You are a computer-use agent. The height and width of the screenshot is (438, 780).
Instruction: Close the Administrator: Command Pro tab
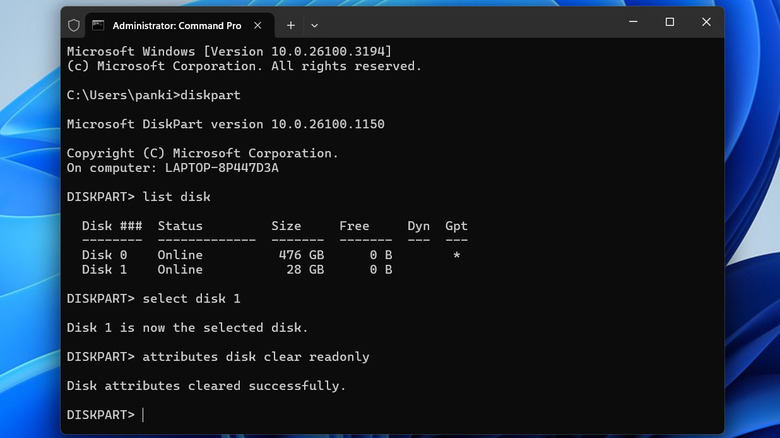[258, 25]
